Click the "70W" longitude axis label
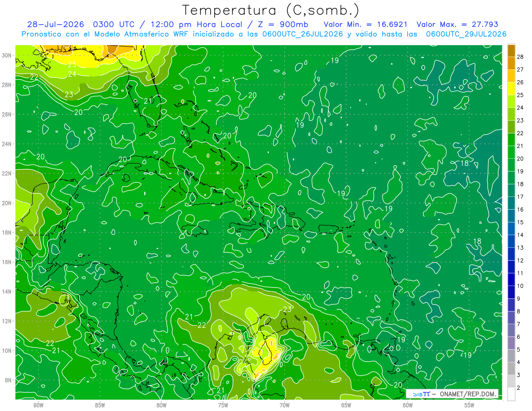This screenshot has height=411, width=532. coord(285,405)
